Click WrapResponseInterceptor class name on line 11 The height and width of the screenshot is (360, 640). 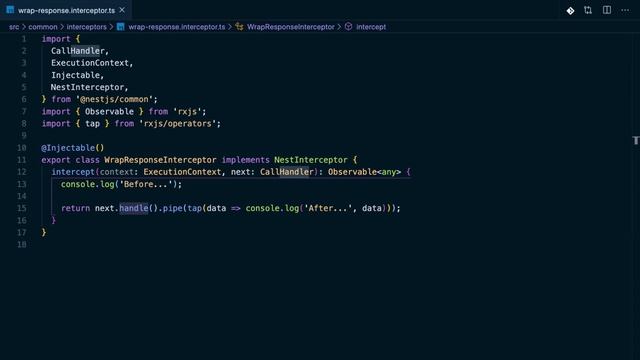pos(160,160)
